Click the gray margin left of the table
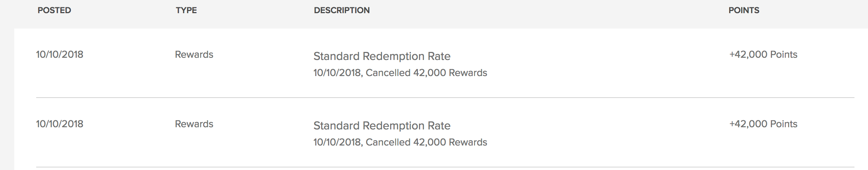Image resolution: width=868 pixels, height=170 pixels. pyautogui.click(x=7, y=99)
